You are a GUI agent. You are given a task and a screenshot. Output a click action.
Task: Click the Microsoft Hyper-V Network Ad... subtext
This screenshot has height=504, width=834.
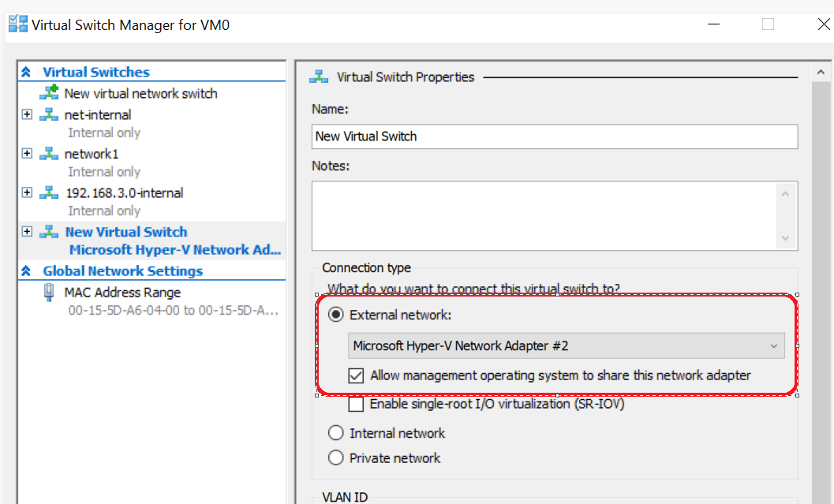pos(175,250)
